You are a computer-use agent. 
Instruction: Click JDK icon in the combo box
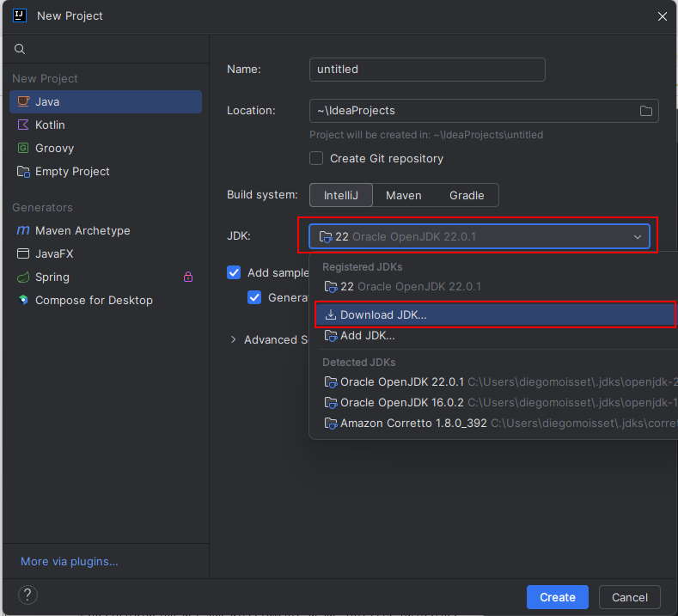coord(326,237)
